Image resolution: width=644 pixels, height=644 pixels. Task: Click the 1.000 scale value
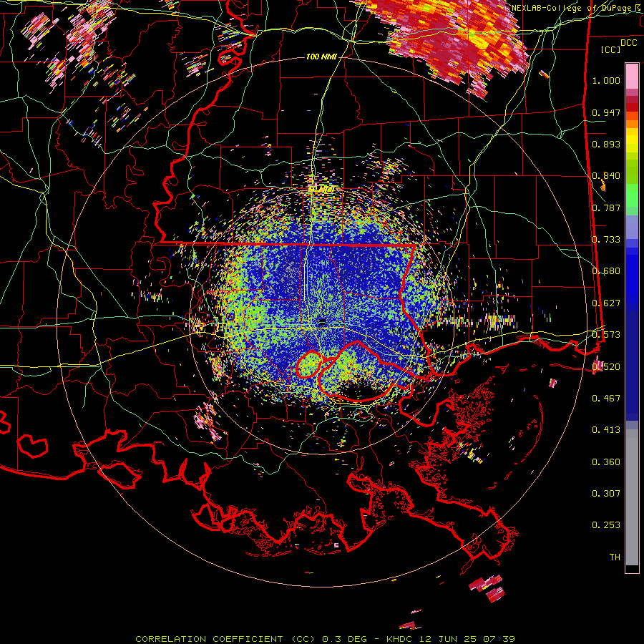[x=606, y=80]
